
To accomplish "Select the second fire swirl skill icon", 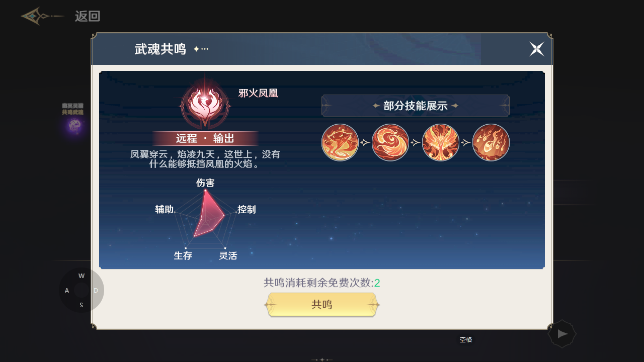I will 390,143.
